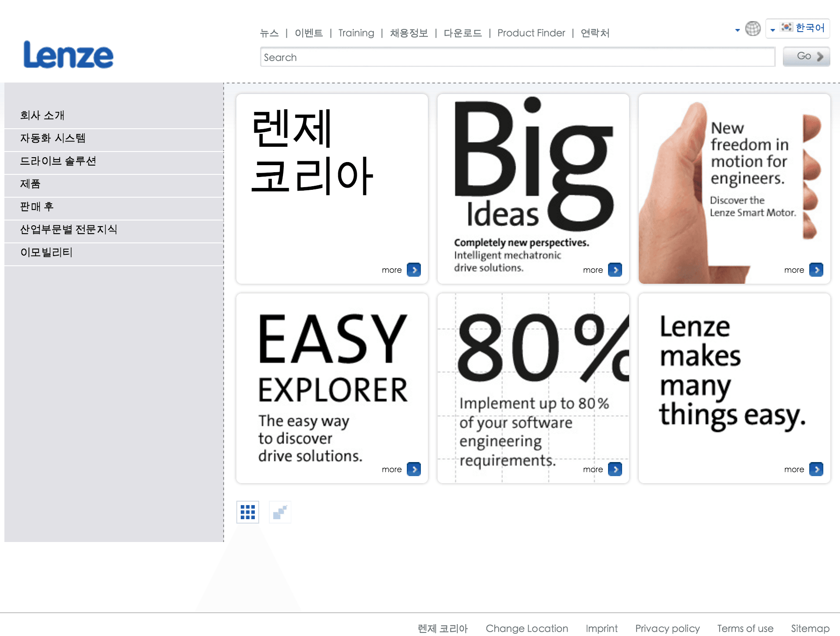
Task: Click the Search input field
Action: pos(518,57)
